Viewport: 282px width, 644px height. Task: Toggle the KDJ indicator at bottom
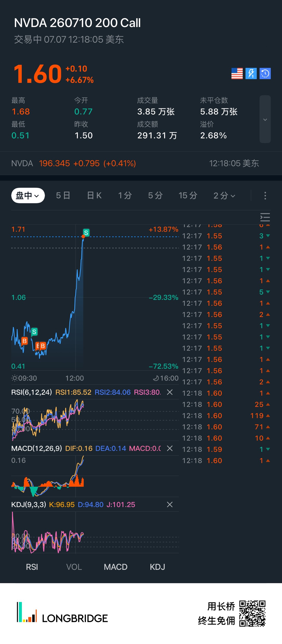pos(157,567)
